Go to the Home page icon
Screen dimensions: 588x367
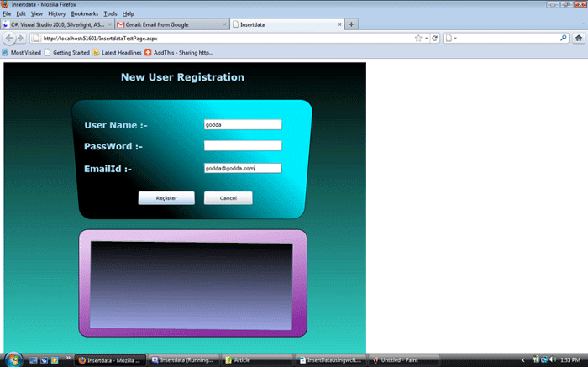pyautogui.click(x=579, y=39)
